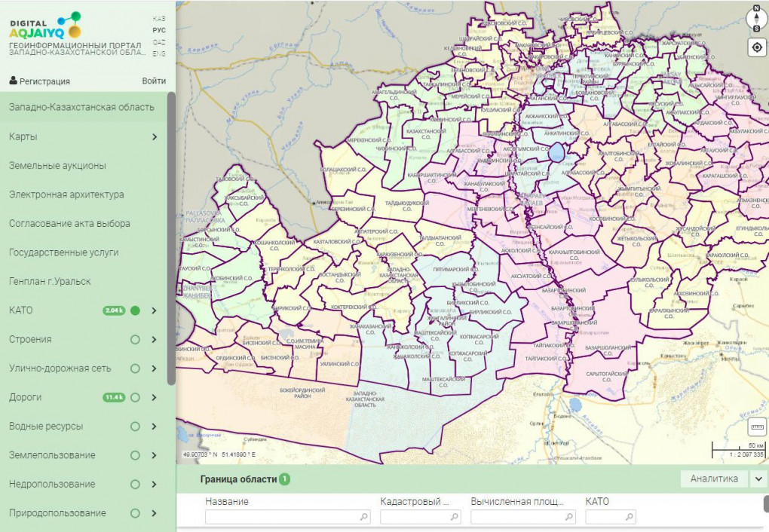Turn on the Водные ресурсы layer

click(x=135, y=427)
